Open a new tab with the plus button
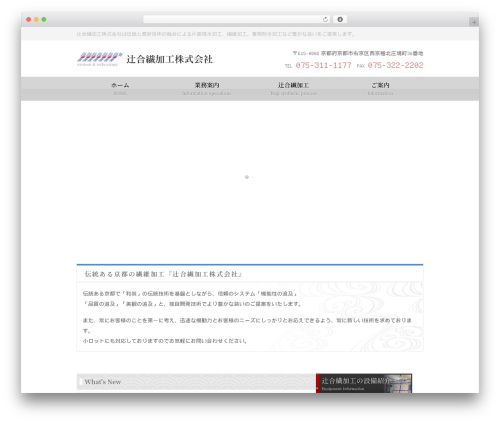The width and height of the screenshot is (500, 423). [x=474, y=22]
